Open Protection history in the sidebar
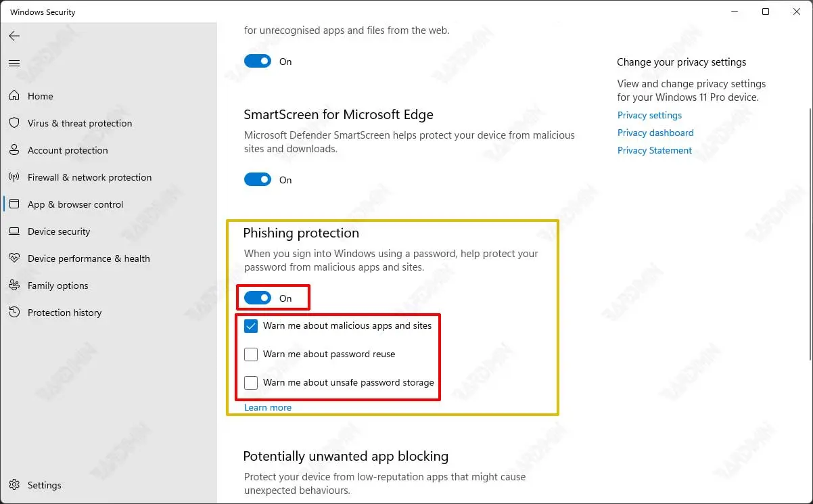The width and height of the screenshot is (813, 504). 64,313
